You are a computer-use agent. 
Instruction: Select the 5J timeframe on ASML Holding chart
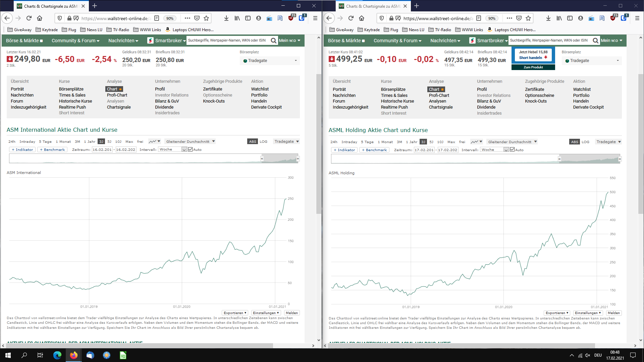(x=431, y=142)
